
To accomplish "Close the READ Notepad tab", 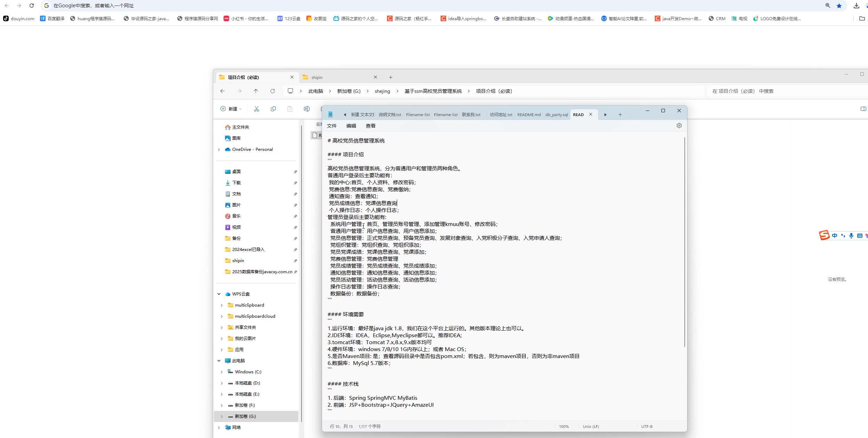I will [590, 114].
